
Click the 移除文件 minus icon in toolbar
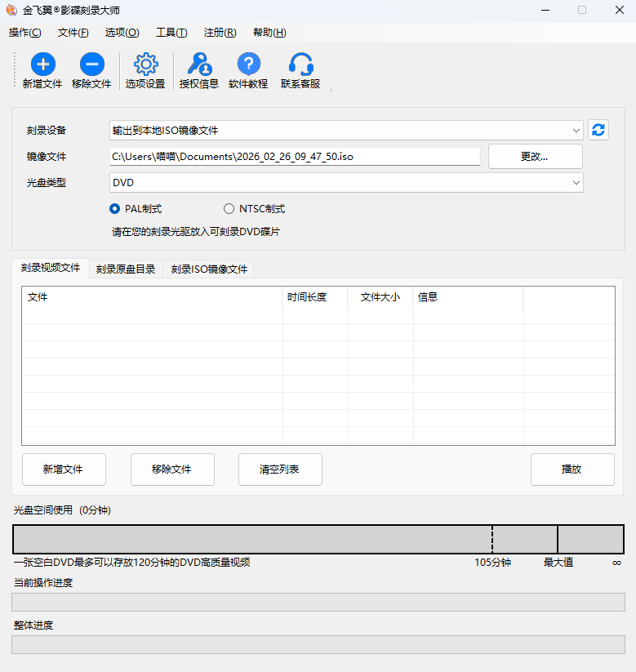[x=91, y=65]
